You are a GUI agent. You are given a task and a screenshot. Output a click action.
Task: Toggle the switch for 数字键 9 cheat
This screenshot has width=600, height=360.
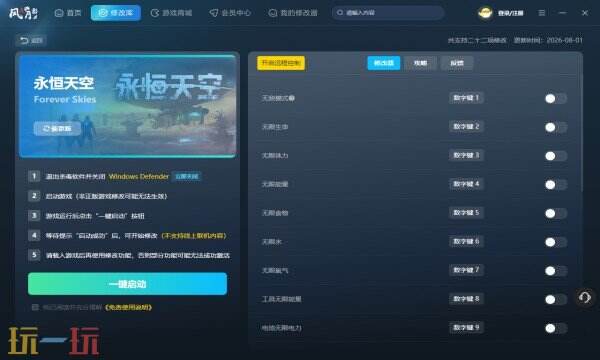(556, 328)
